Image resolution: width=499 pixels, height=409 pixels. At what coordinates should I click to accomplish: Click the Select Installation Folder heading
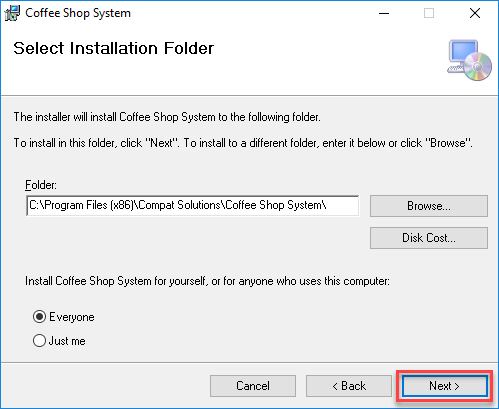point(113,48)
